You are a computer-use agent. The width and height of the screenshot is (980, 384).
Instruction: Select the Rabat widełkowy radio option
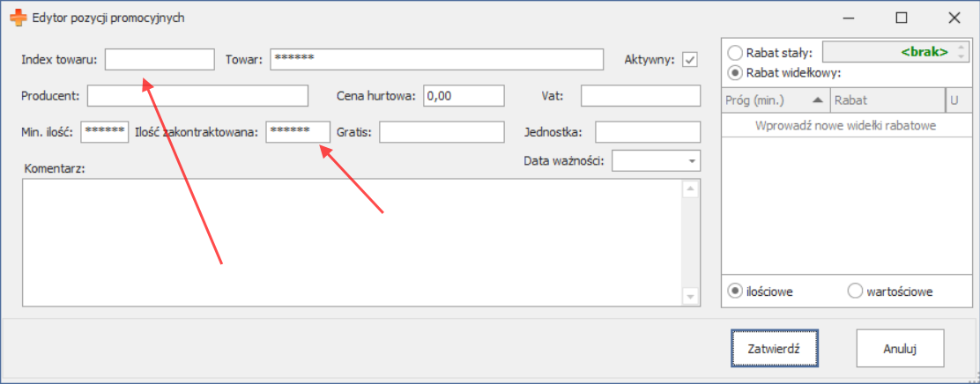click(x=734, y=72)
